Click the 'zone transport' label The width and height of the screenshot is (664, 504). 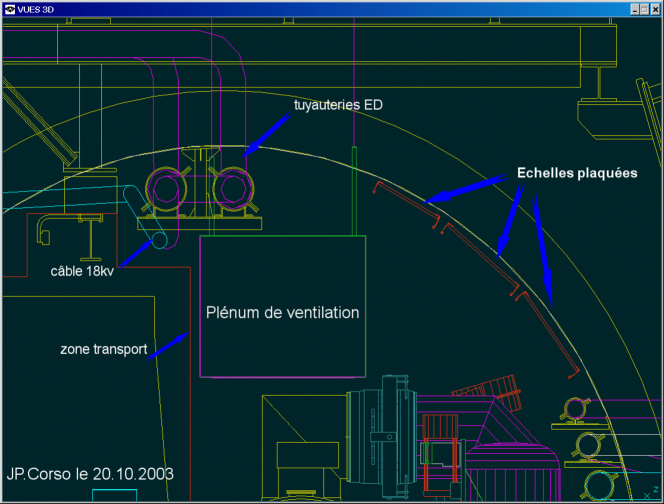[104, 349]
